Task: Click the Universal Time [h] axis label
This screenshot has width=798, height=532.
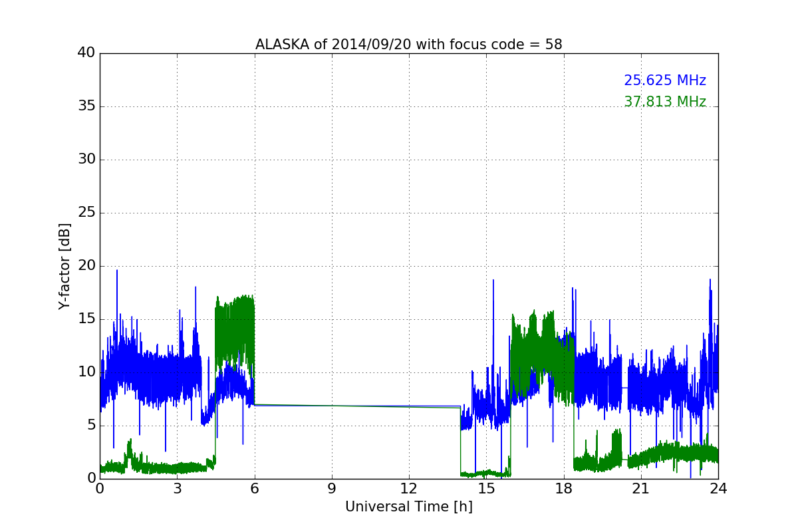Action: point(408,507)
